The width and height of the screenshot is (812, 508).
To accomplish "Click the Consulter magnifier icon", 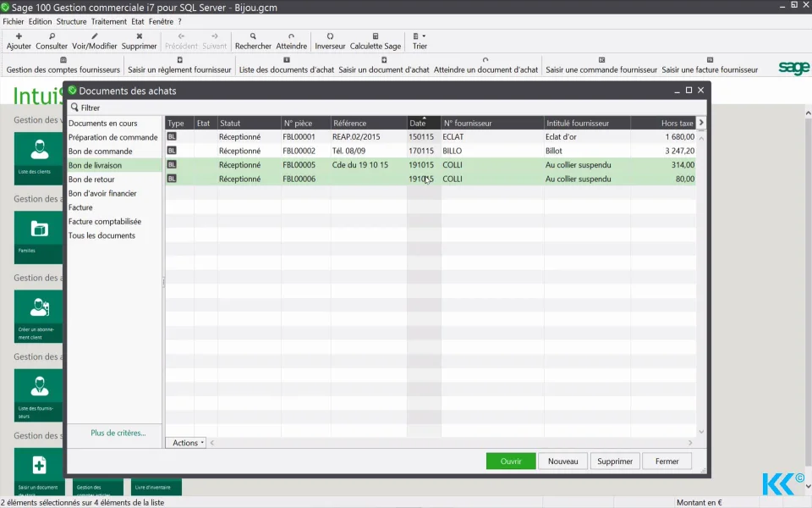I will tap(52, 36).
